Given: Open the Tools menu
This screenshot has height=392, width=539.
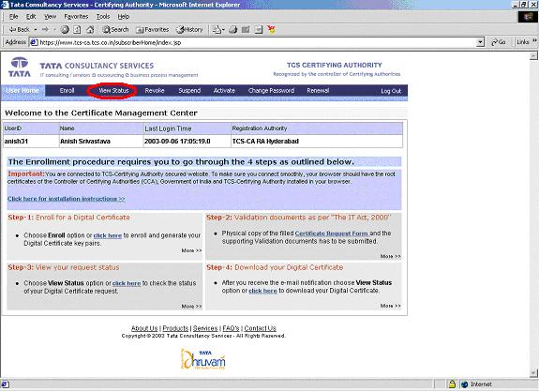Looking at the screenshot, I should coord(103,17).
